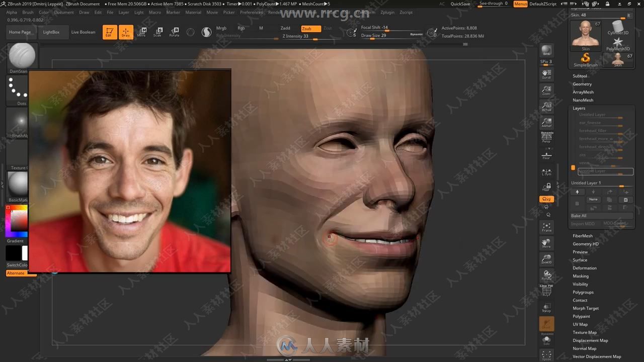Viewport: 644px width, 362px height.
Task: Open the Brush menu
Action: [28, 12]
